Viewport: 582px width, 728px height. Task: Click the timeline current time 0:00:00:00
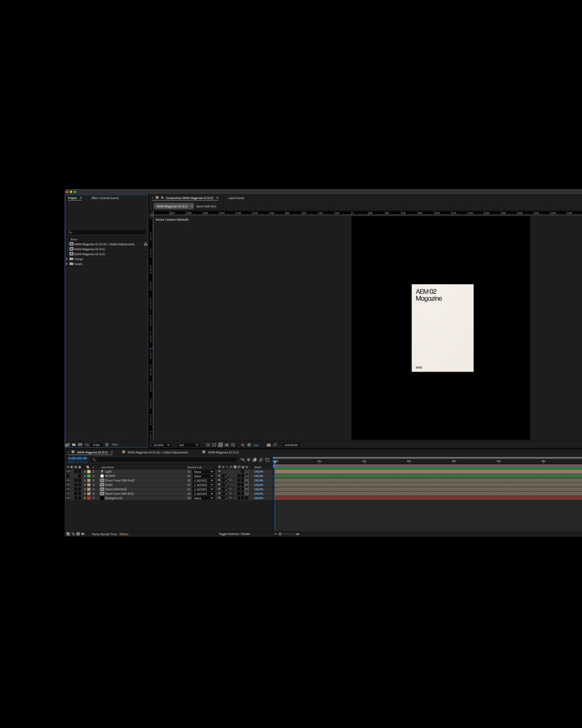coord(78,458)
